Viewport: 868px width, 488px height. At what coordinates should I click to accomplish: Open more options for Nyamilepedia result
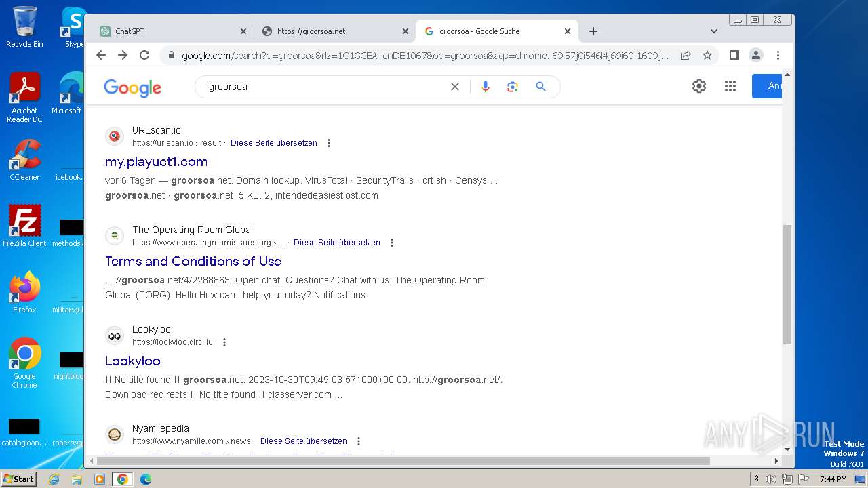click(x=359, y=441)
